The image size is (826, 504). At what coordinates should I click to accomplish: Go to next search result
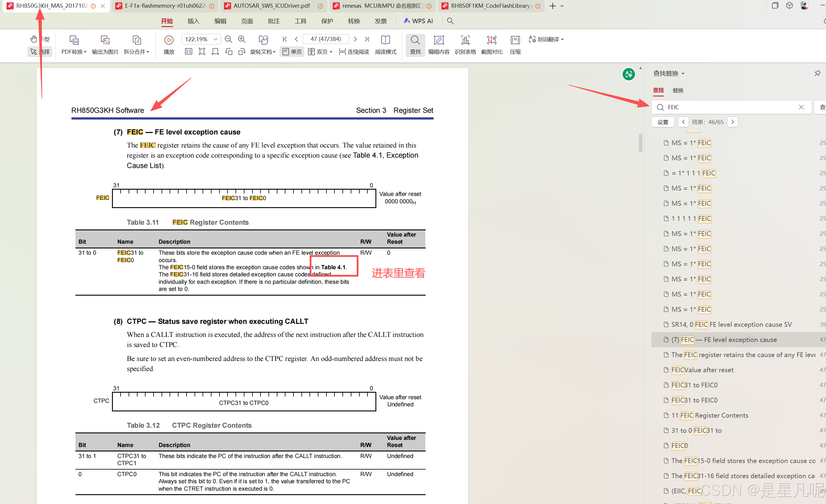(733, 122)
